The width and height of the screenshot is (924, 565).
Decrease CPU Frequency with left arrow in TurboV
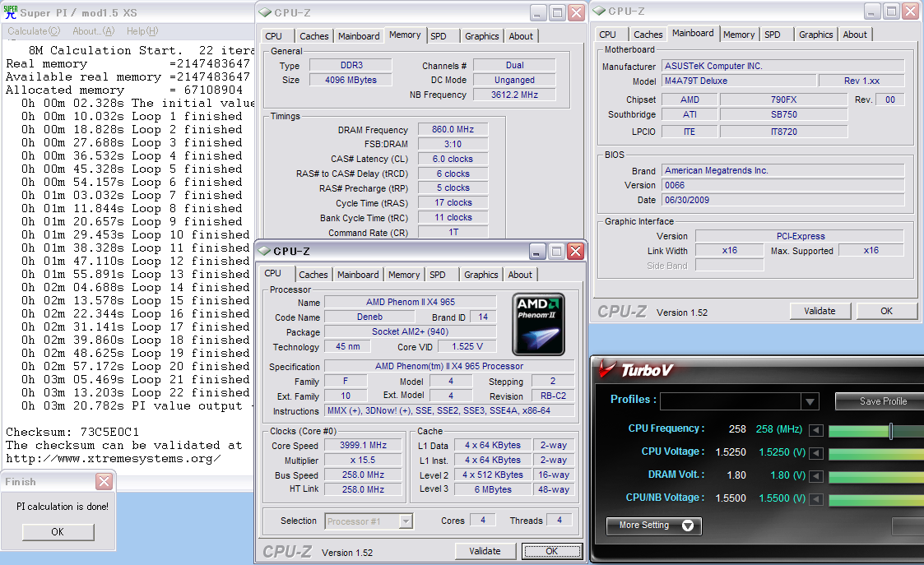point(816,430)
